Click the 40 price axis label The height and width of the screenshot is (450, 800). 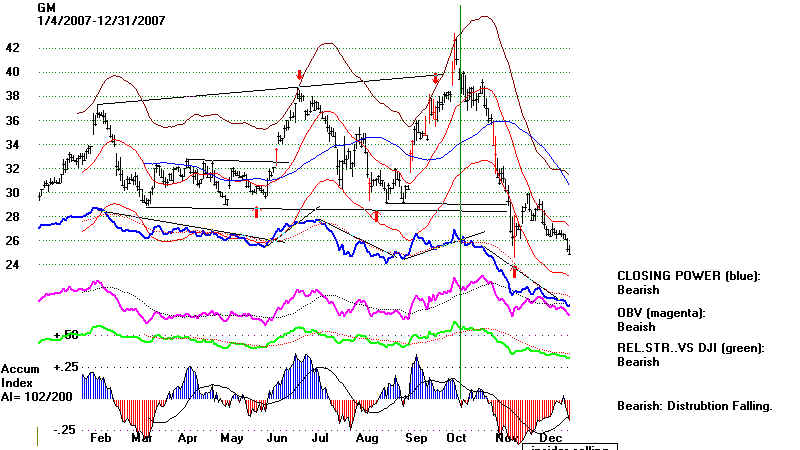pos(13,72)
